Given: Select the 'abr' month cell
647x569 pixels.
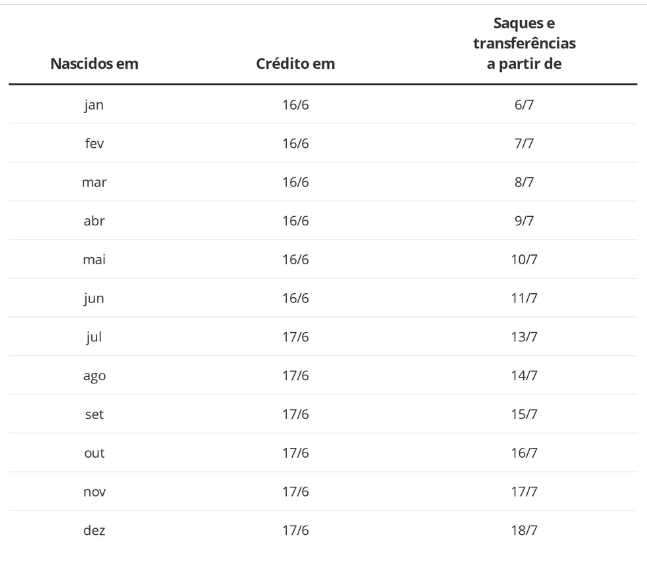Looking at the screenshot, I should (x=94, y=221).
